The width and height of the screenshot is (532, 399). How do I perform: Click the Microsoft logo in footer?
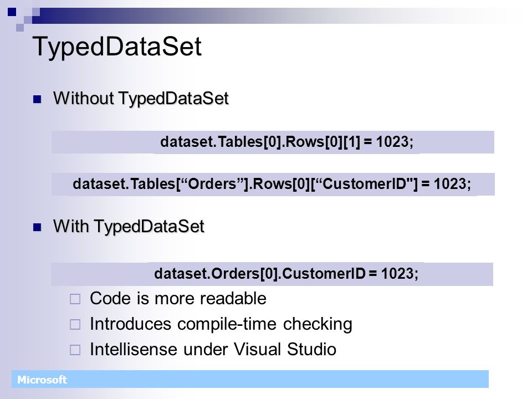(42, 380)
